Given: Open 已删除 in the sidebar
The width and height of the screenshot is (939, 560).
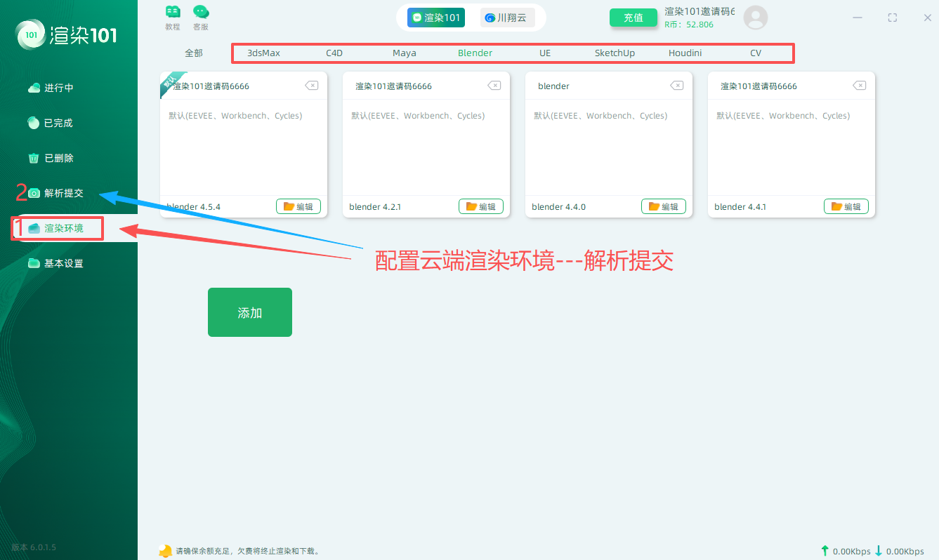Looking at the screenshot, I should coord(51,158).
